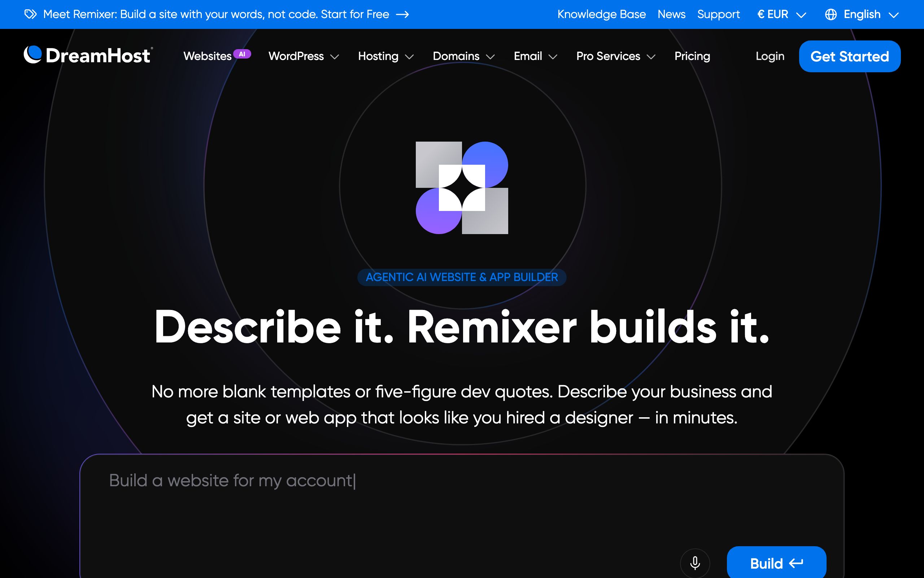Open the Knowledge Base link
924x578 pixels.
point(601,14)
